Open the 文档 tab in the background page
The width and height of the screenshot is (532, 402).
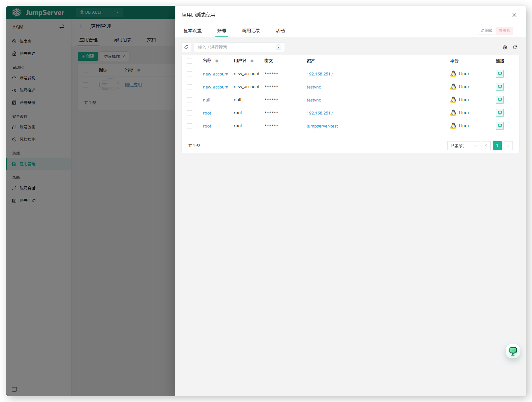pyautogui.click(x=152, y=40)
